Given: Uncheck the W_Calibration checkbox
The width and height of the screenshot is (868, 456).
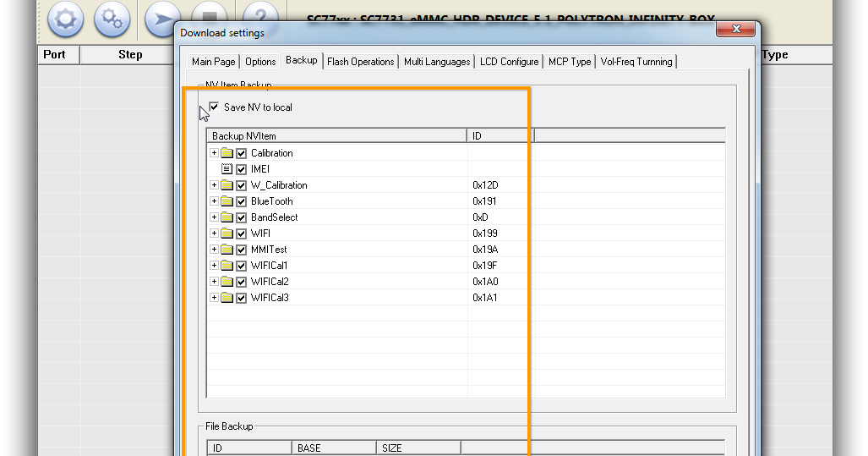Looking at the screenshot, I should tap(242, 185).
